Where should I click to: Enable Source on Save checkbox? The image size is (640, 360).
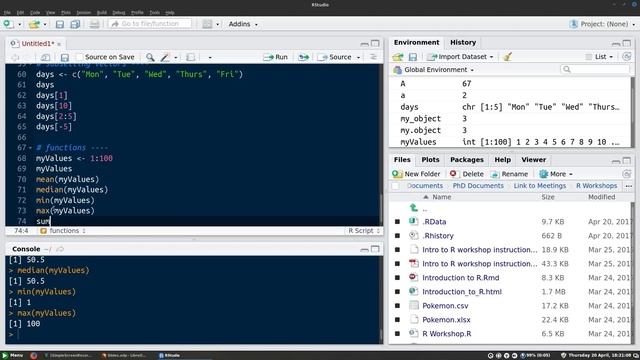click(80, 57)
